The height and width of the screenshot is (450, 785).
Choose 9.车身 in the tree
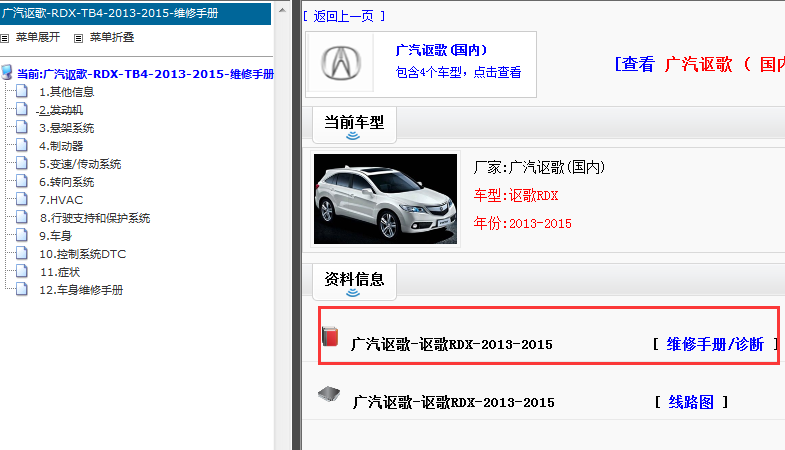pyautogui.click(x=56, y=236)
